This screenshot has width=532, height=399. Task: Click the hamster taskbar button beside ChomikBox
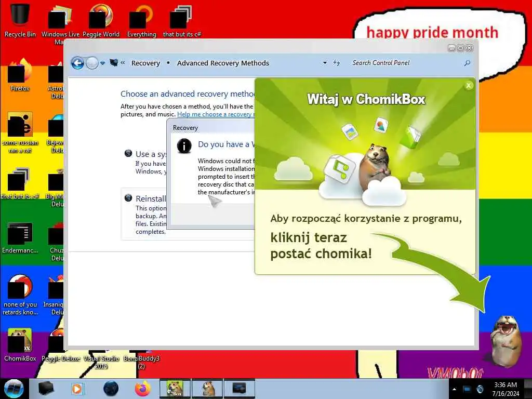click(x=207, y=389)
